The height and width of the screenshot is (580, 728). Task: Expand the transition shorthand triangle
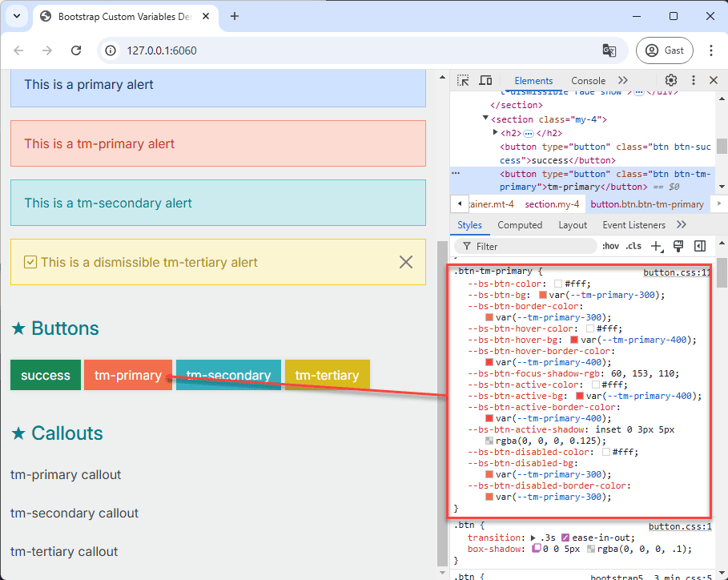[533, 538]
